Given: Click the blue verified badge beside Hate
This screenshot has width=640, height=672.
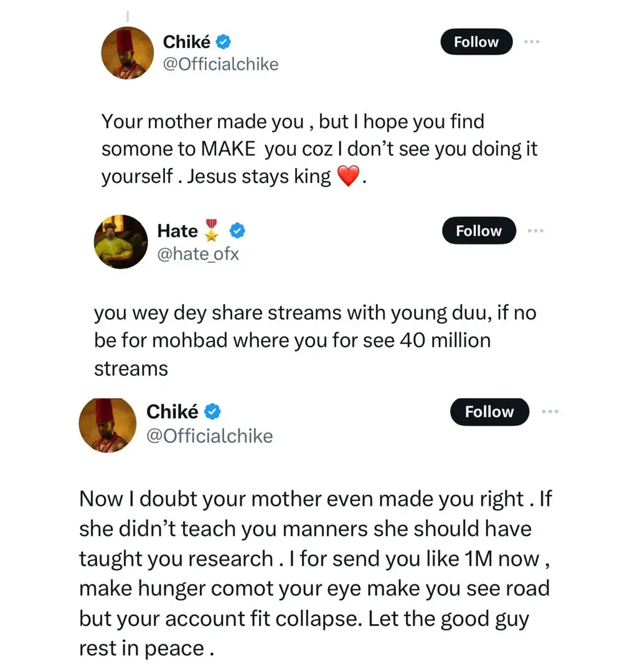Looking at the screenshot, I should pyautogui.click(x=237, y=231).
